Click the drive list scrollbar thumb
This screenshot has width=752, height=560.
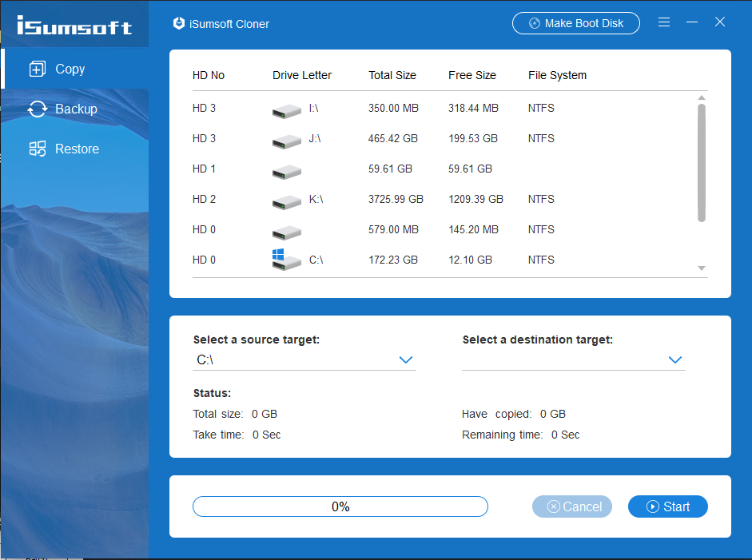pos(702,163)
